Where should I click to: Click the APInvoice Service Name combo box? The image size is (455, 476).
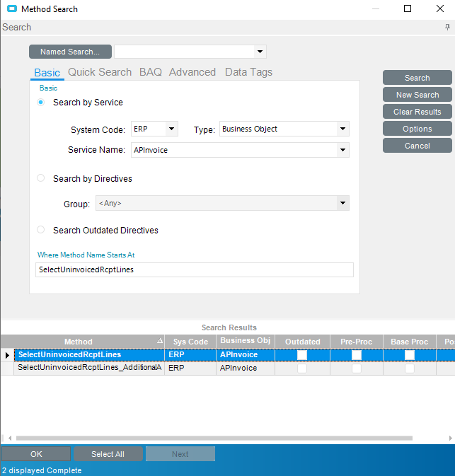[x=240, y=150]
